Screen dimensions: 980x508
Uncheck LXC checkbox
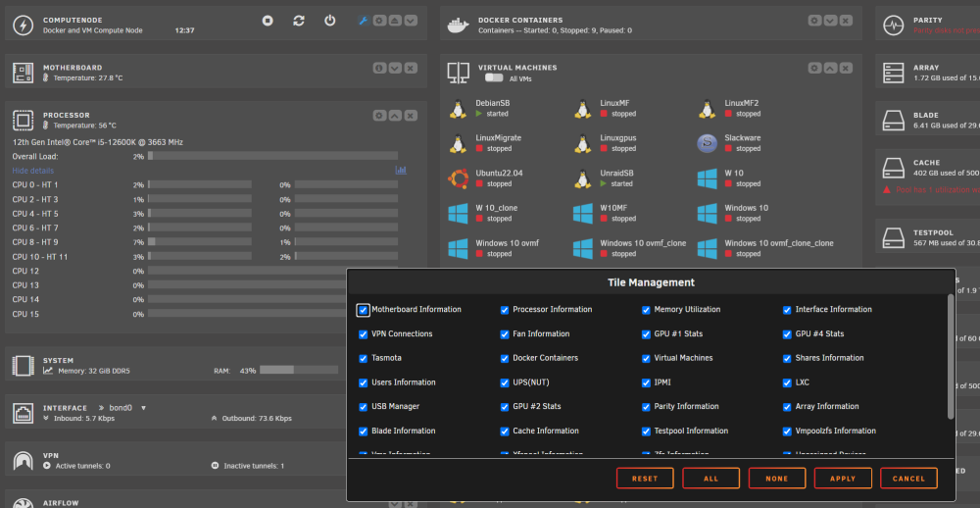tap(787, 382)
